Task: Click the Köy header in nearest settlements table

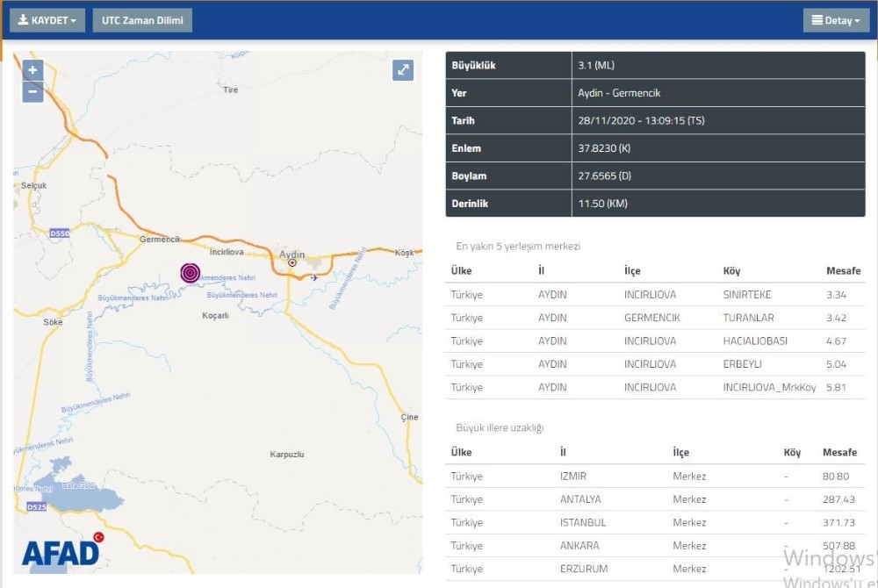Action: click(731, 271)
